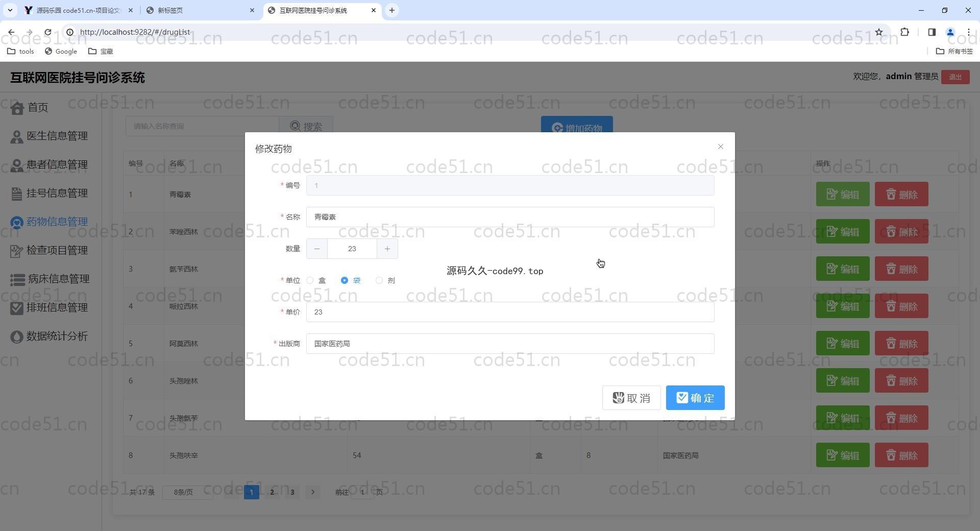Image resolution: width=980 pixels, height=531 pixels.
Task: Open the browser side panel icon
Action: (x=932, y=32)
